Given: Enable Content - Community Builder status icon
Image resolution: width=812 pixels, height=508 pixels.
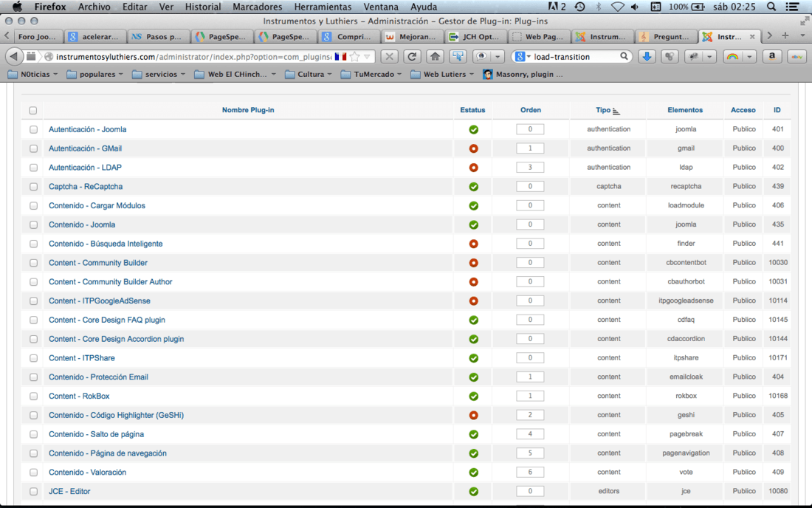Looking at the screenshot, I should tap(473, 263).
